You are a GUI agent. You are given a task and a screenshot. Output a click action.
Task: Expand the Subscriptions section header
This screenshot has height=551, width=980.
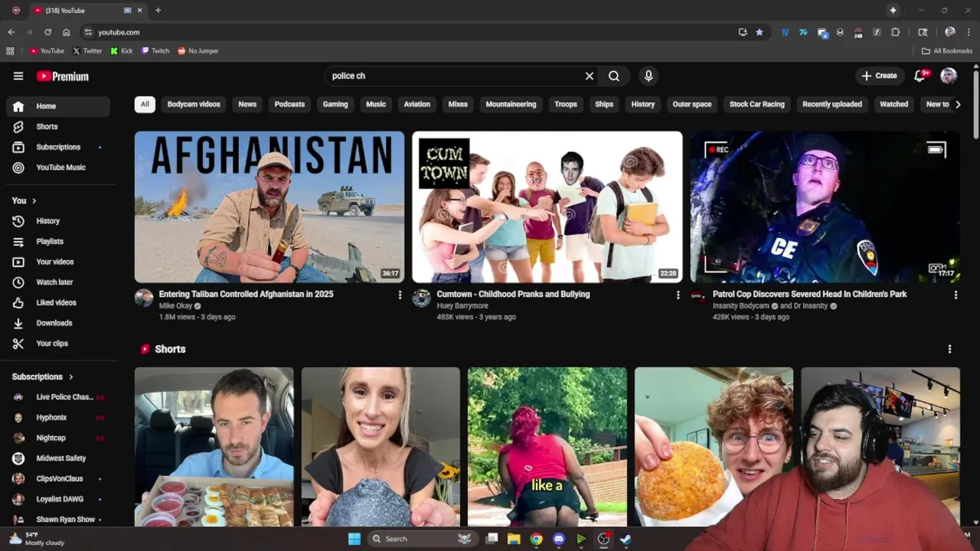click(x=43, y=377)
